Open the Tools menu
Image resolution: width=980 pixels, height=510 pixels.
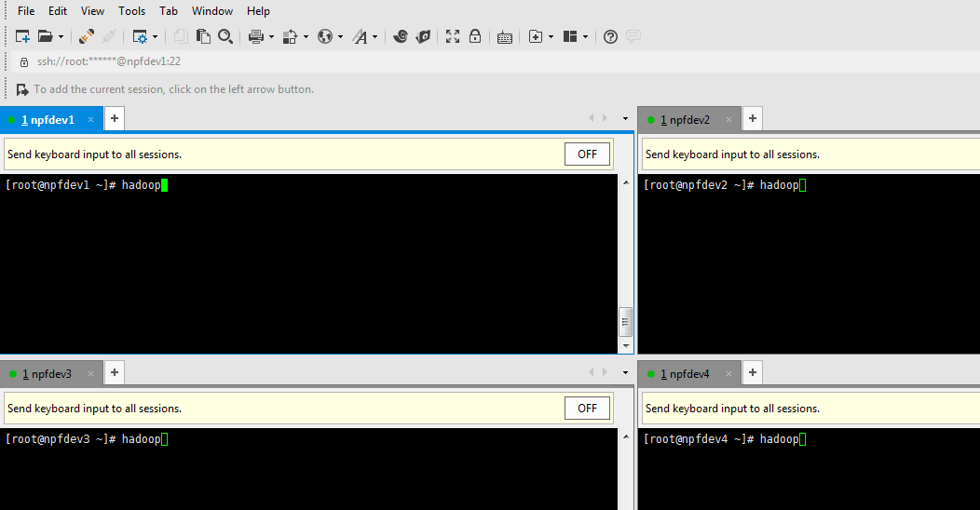pos(131,11)
